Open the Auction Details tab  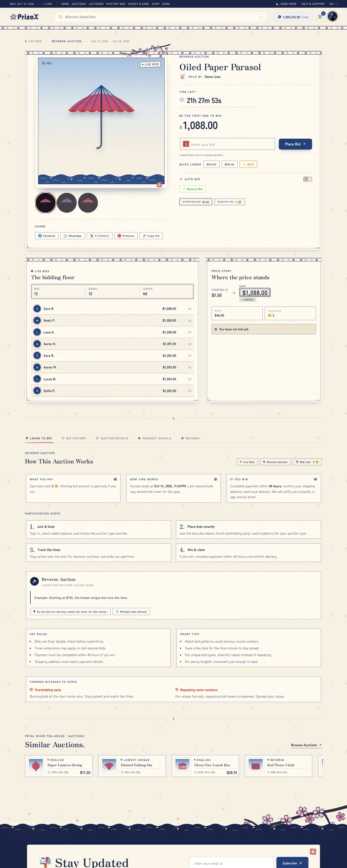click(x=112, y=438)
